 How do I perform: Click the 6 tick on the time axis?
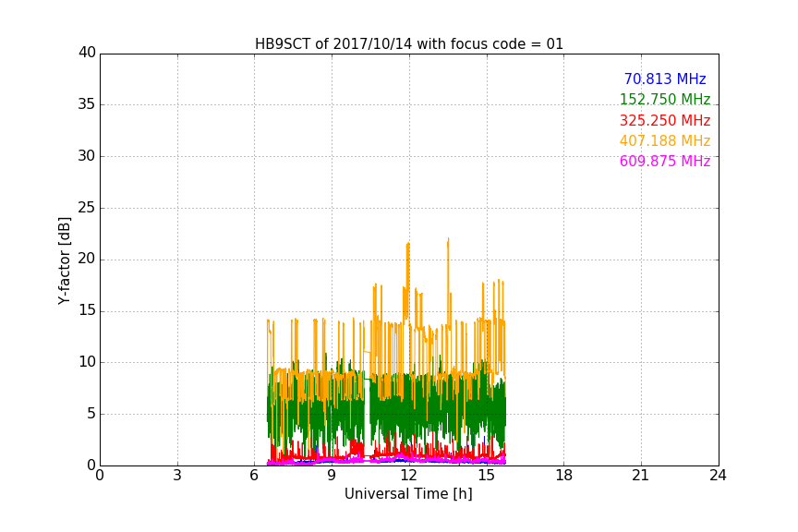(254, 476)
